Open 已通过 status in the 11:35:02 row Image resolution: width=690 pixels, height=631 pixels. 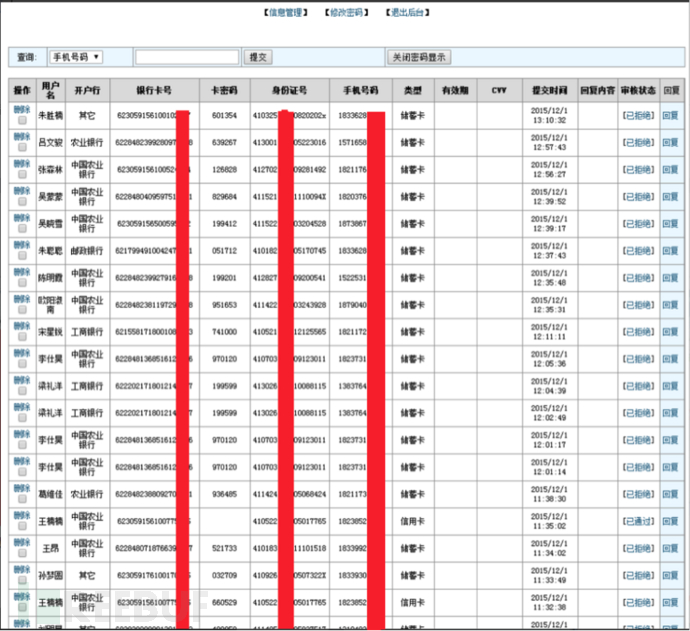pyautogui.click(x=638, y=521)
